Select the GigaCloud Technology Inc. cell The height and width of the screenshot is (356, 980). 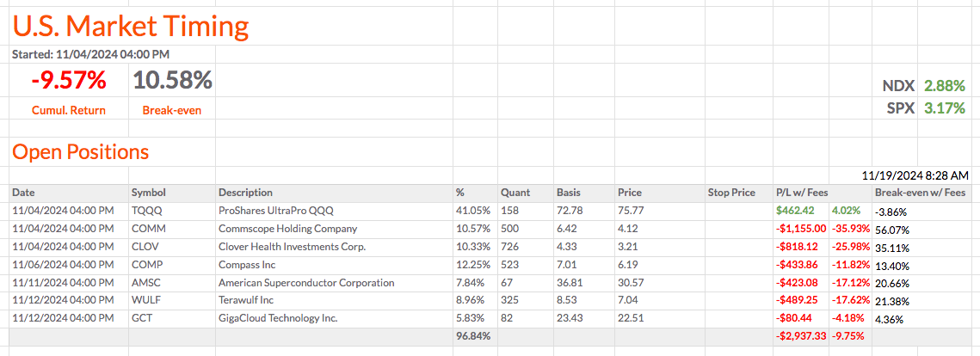coord(278,319)
